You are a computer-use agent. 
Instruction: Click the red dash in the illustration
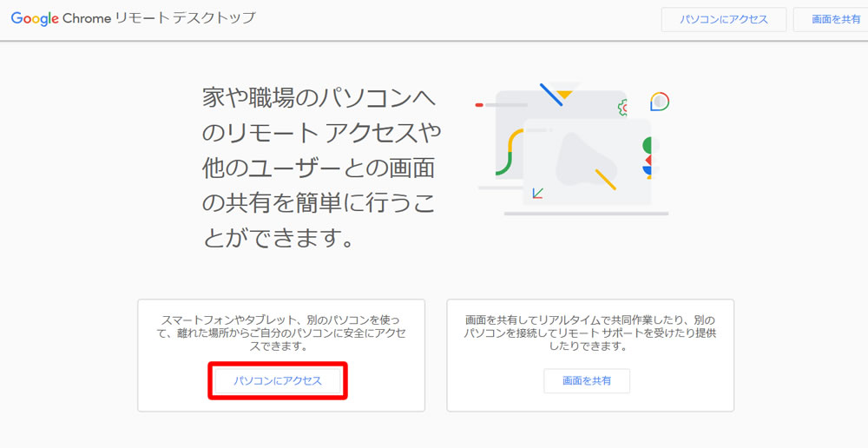(479, 105)
